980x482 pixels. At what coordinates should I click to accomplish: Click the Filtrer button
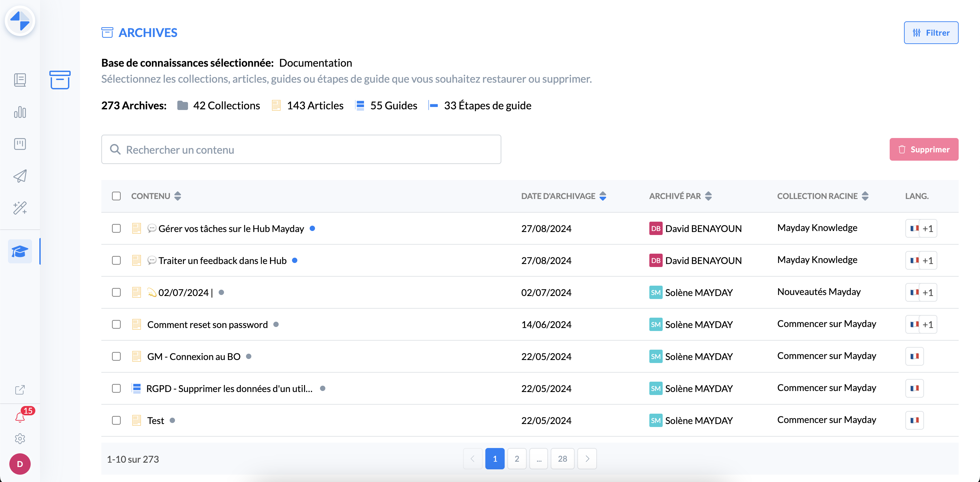(931, 33)
